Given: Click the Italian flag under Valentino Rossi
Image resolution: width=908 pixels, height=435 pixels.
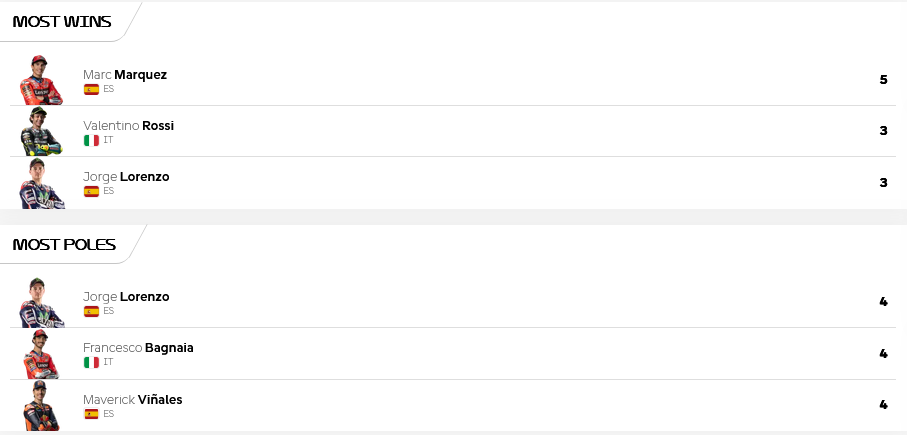Looking at the screenshot, I should click(x=91, y=140).
